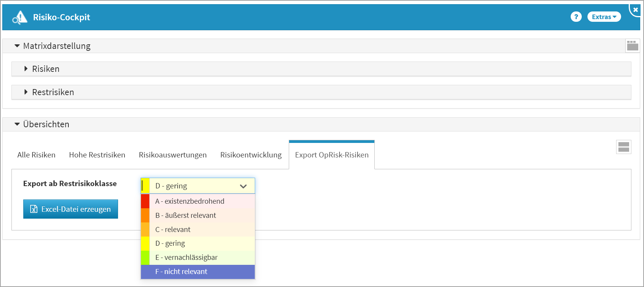Screen dimensions: 644x287
Task: Click the help question mark icon
Action: (x=576, y=17)
